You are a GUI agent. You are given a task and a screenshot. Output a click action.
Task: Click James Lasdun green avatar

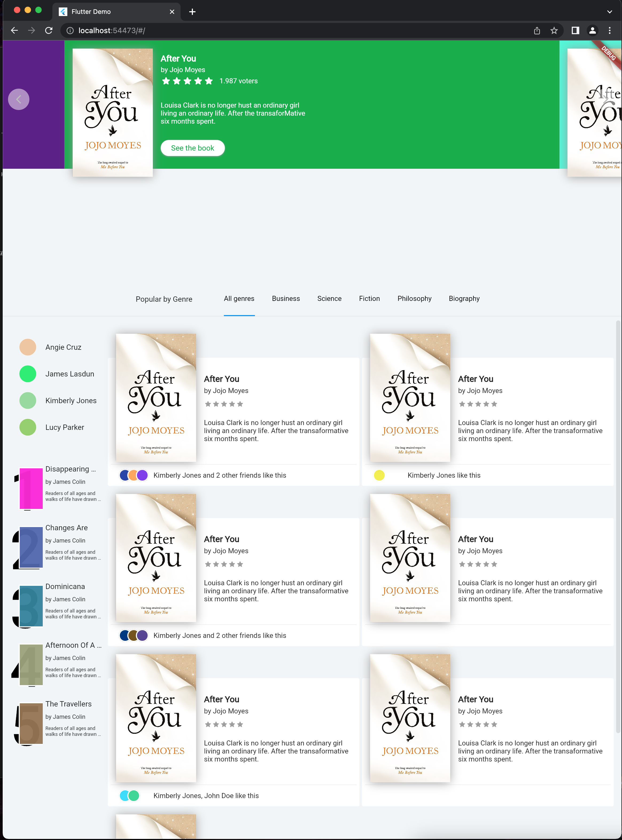(28, 374)
